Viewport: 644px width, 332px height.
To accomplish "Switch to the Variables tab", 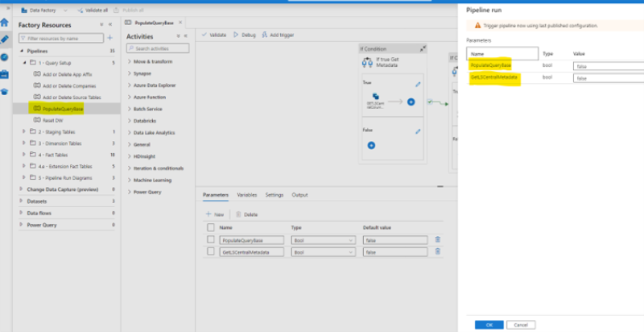I will coord(246,195).
